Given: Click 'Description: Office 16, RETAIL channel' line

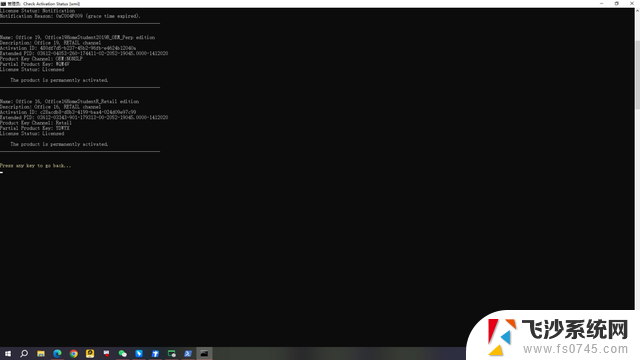Looking at the screenshot, I should coord(51,107).
